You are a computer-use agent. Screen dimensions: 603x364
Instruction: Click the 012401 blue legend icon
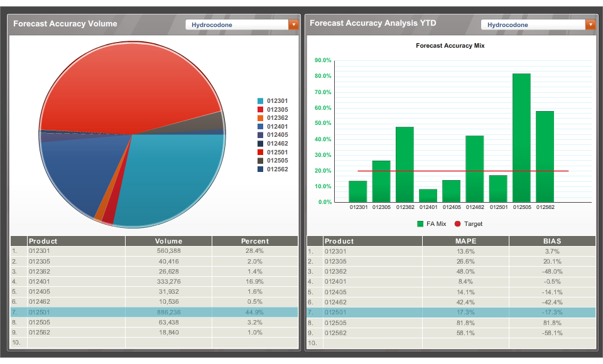coord(259,126)
